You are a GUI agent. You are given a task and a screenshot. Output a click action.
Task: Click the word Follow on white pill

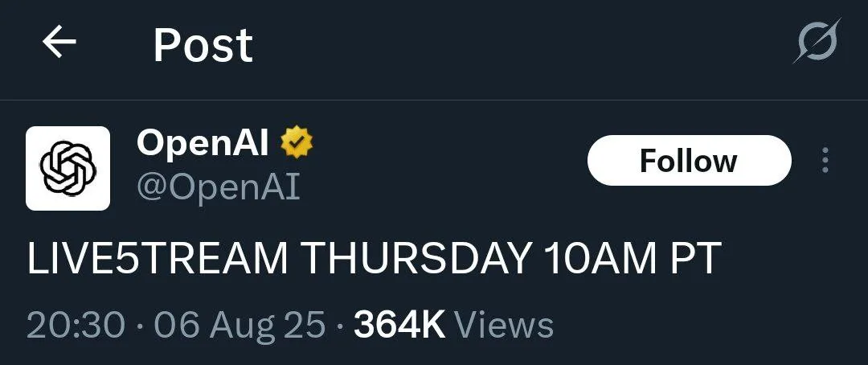pyautogui.click(x=689, y=161)
